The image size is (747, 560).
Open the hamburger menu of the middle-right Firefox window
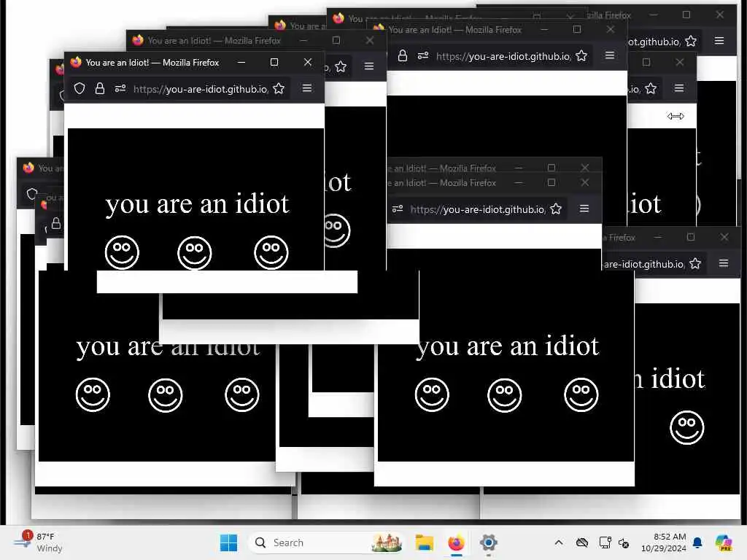point(584,209)
